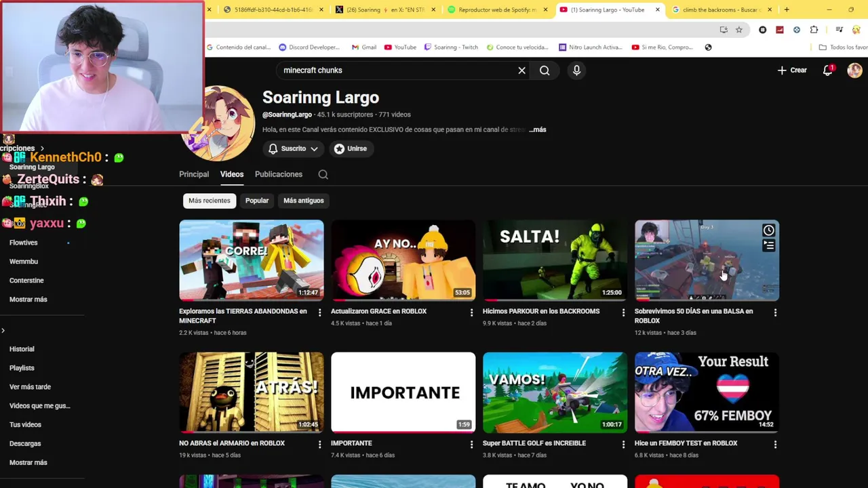Switch to the Publicaciones tab

click(x=279, y=175)
